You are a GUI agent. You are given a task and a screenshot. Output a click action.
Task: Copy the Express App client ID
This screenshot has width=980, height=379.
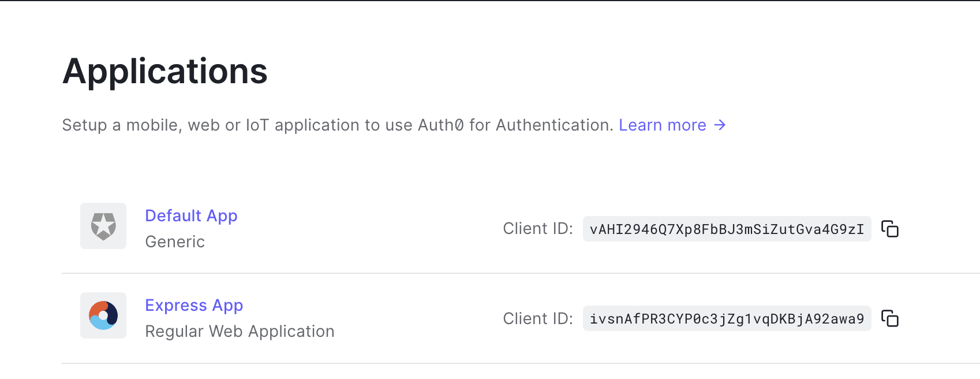pyautogui.click(x=890, y=318)
